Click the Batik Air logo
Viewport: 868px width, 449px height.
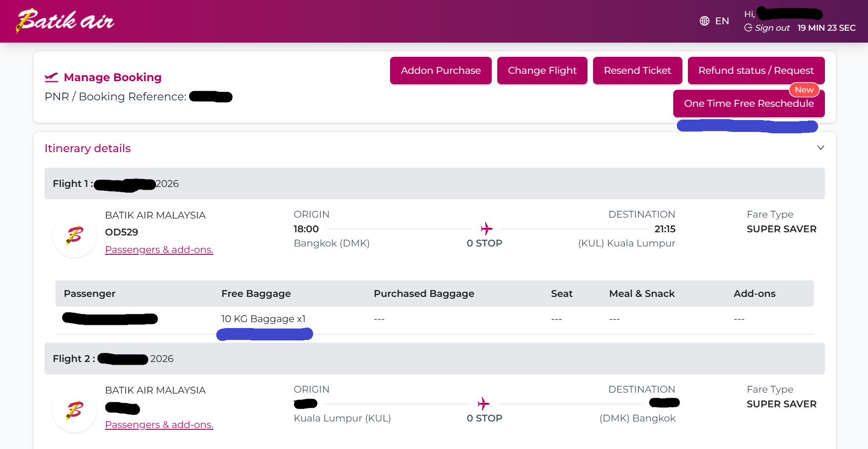pos(65,21)
